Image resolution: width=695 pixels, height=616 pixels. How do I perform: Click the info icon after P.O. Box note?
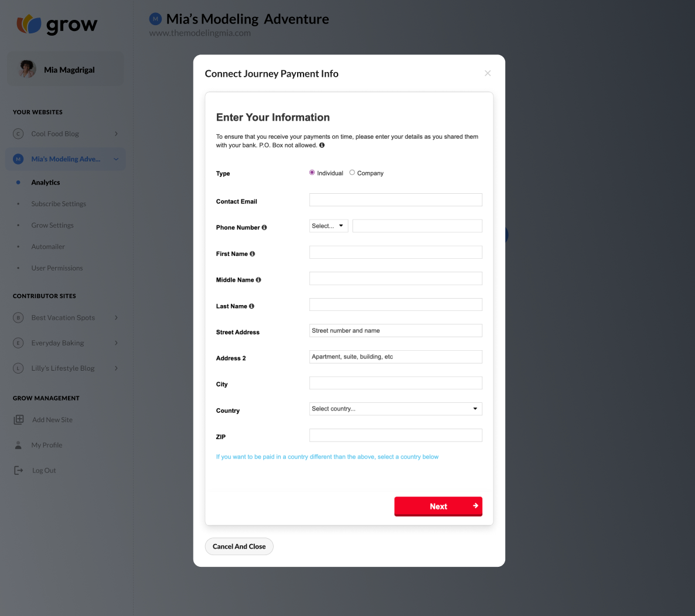(322, 145)
